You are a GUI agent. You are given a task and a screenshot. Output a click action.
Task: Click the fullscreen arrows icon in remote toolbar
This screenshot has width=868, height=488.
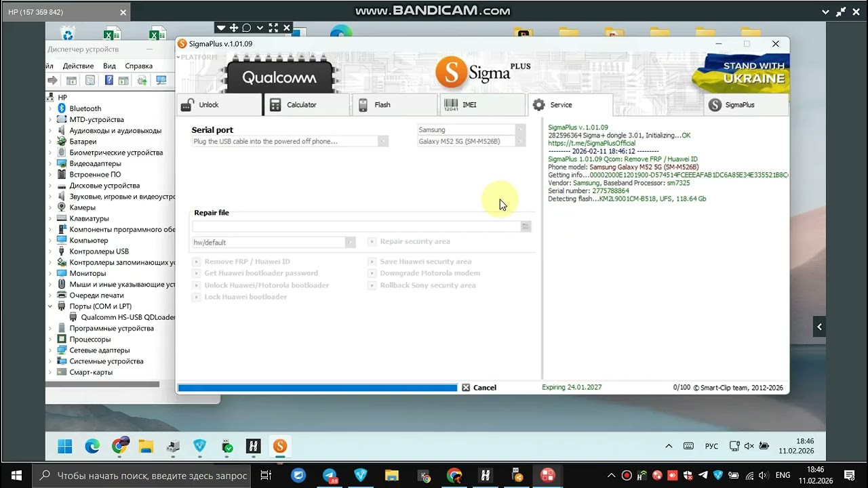click(273, 28)
